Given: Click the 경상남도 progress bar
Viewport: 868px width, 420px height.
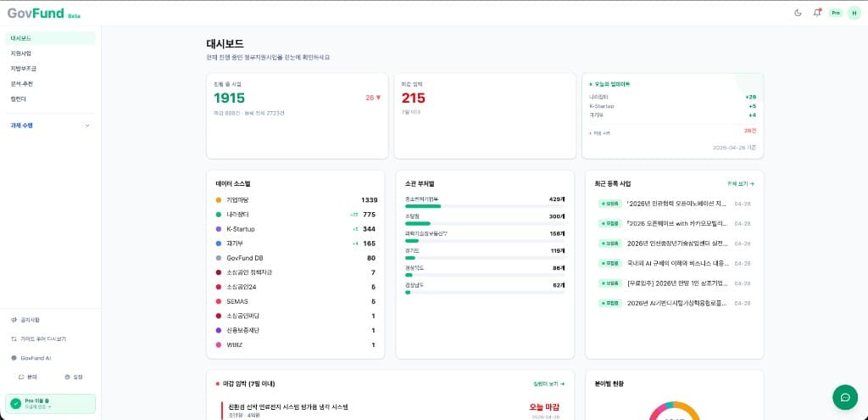Looking at the screenshot, I should point(485,292).
